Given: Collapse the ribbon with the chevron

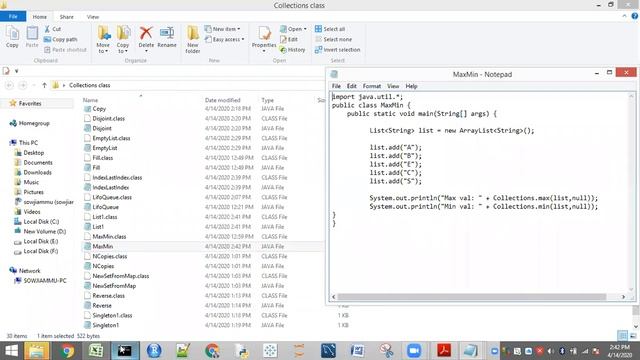Looking at the screenshot, I should (x=624, y=16).
